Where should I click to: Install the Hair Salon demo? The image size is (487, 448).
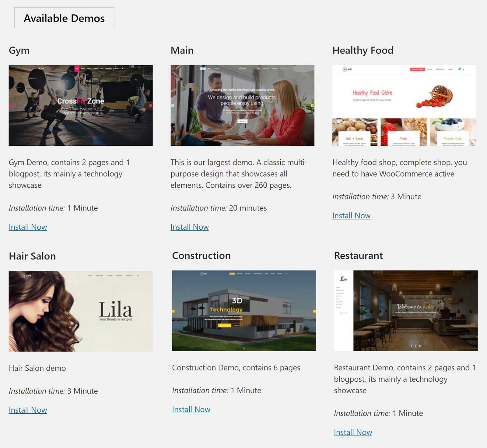(x=28, y=410)
